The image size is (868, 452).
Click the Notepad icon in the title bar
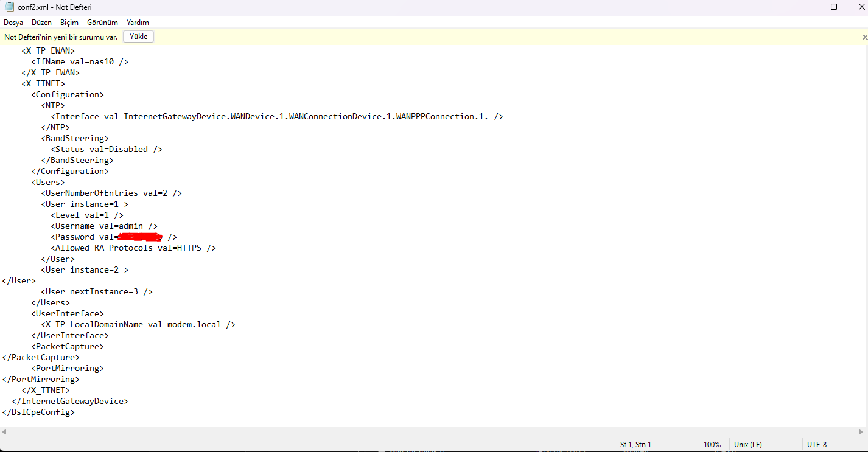9,7
